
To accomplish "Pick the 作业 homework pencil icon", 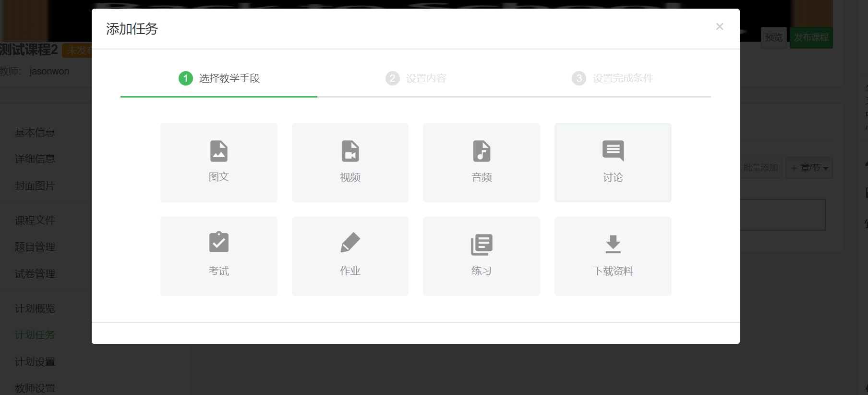I will [350, 242].
